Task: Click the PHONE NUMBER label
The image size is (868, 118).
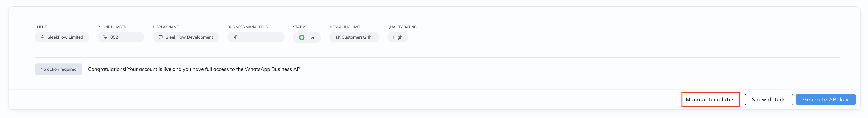Action: 112,27
